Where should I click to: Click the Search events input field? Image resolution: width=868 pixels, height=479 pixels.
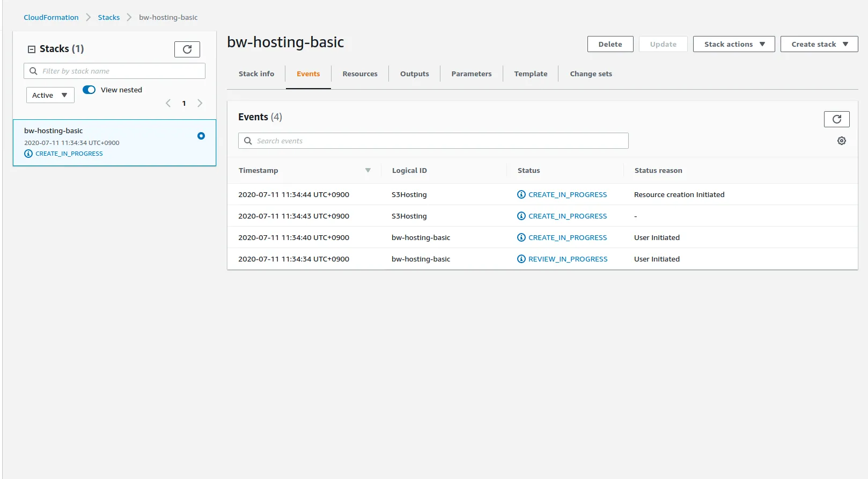tap(433, 141)
